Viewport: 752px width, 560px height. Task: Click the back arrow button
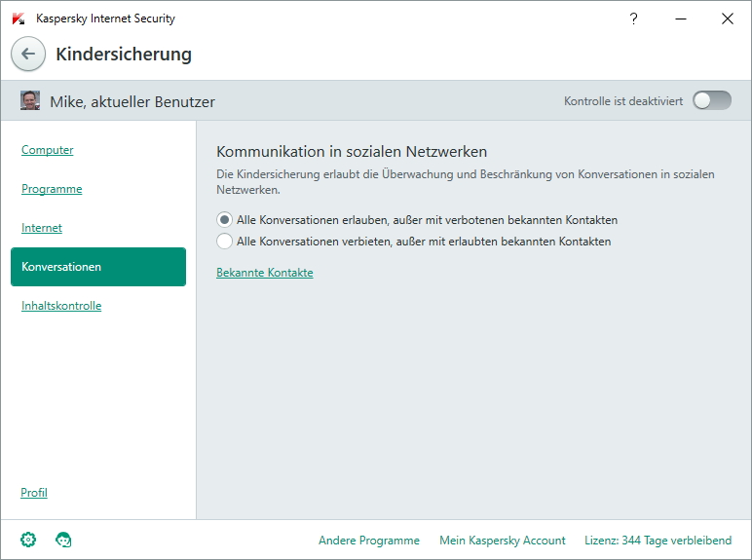pyautogui.click(x=28, y=54)
